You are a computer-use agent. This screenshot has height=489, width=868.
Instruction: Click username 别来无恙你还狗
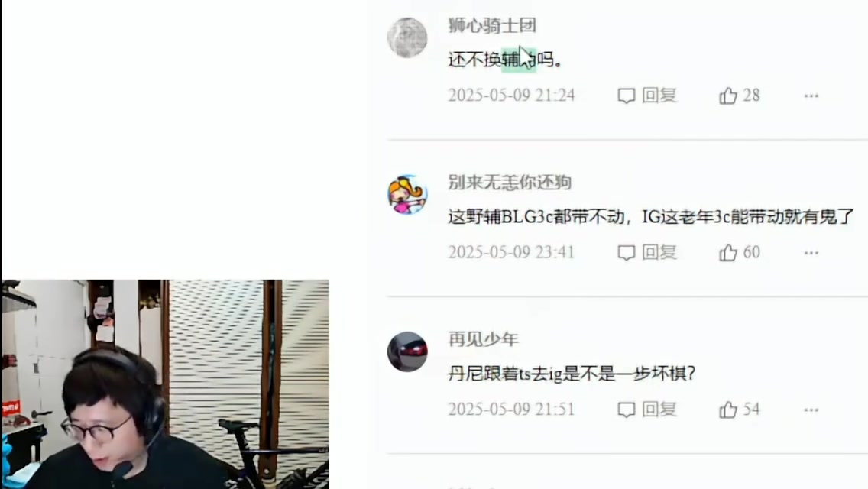tap(510, 182)
